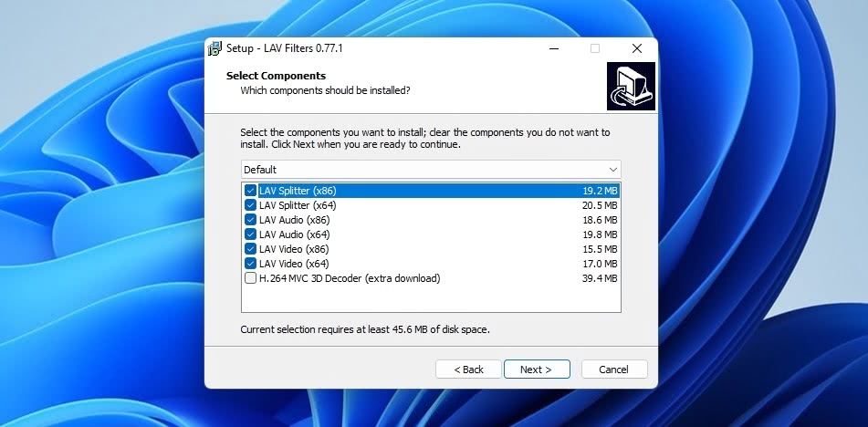Open the Default installation type dropdown
The image size is (868, 427).
point(431,170)
